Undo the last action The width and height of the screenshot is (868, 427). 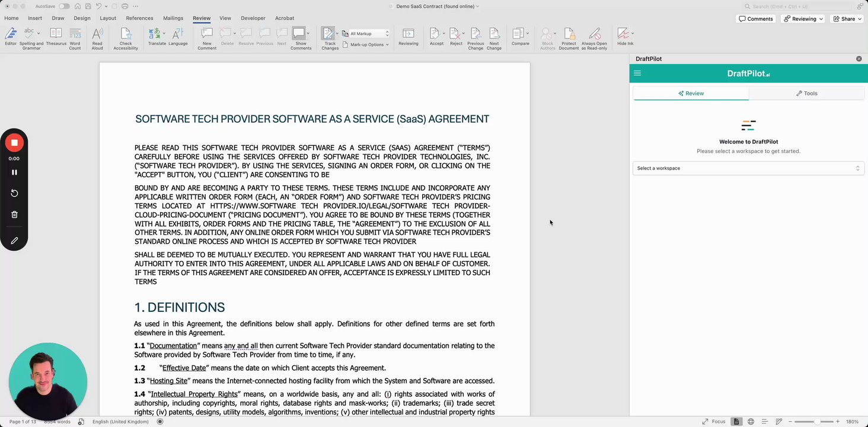(98, 6)
